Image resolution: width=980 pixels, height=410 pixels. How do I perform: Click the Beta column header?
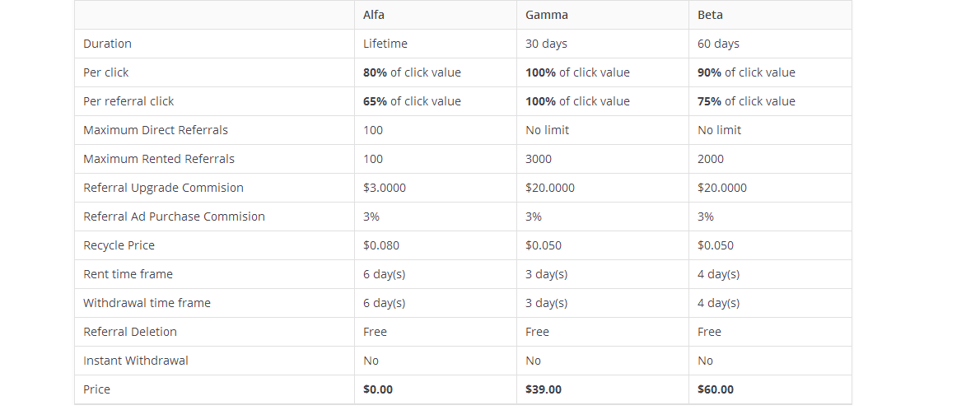(x=711, y=15)
